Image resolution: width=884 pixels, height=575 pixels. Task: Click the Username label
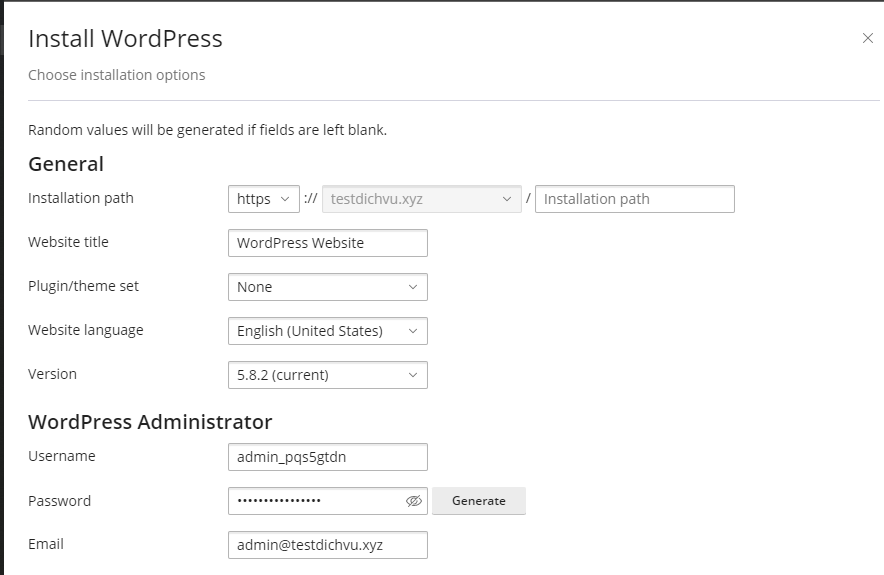coord(61,456)
